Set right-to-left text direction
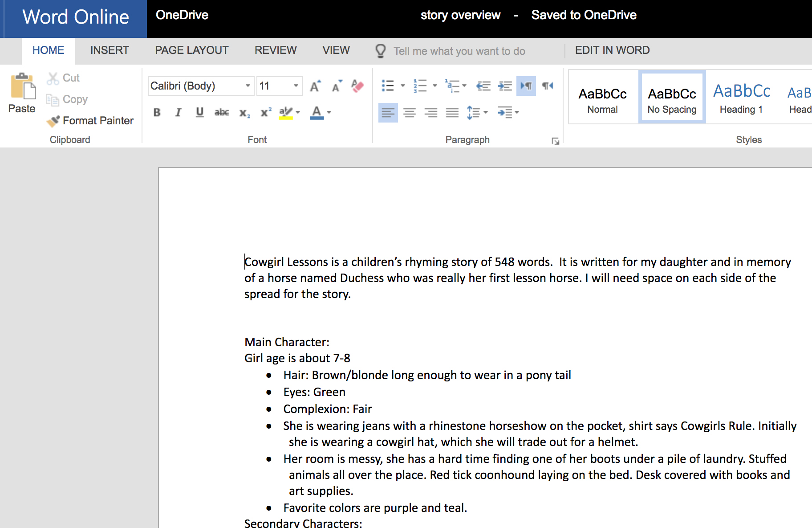The height and width of the screenshot is (528, 812). coord(548,86)
